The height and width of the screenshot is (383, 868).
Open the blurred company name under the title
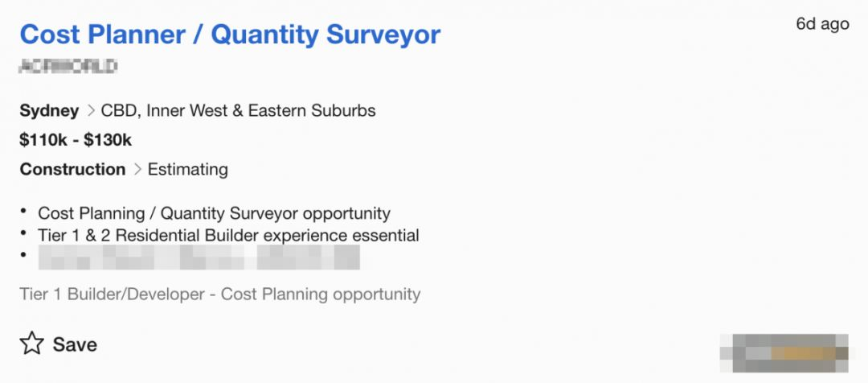68,66
